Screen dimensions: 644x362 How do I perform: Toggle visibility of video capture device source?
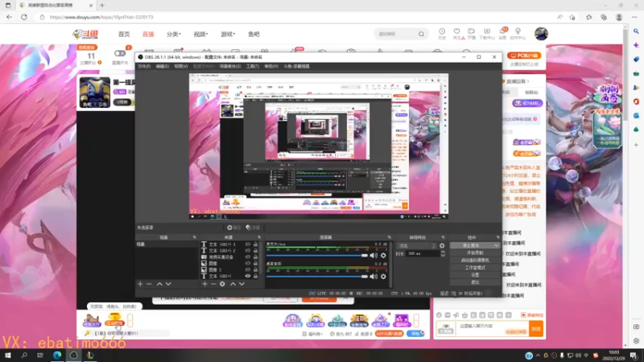(248, 257)
